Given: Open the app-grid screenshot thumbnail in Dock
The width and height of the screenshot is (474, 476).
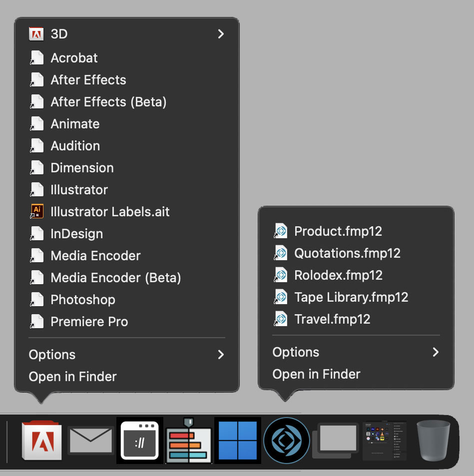Looking at the screenshot, I should 384,441.
